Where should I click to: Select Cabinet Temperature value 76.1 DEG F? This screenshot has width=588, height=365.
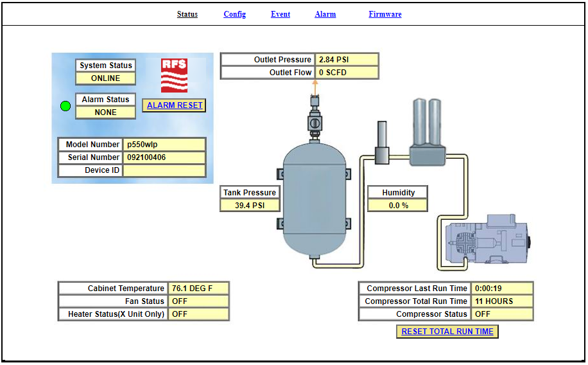[198, 289]
